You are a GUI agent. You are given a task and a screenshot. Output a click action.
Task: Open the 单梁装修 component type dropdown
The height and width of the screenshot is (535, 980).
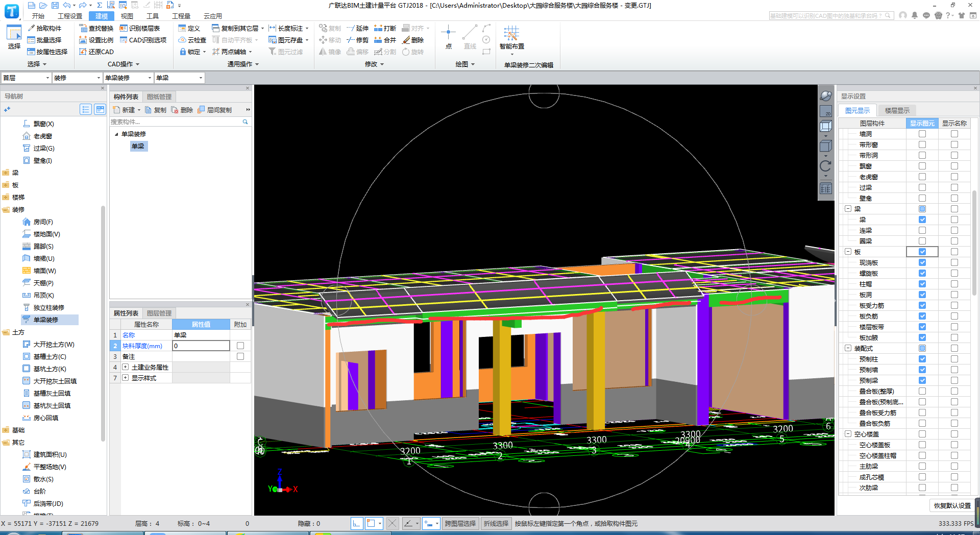tap(128, 78)
